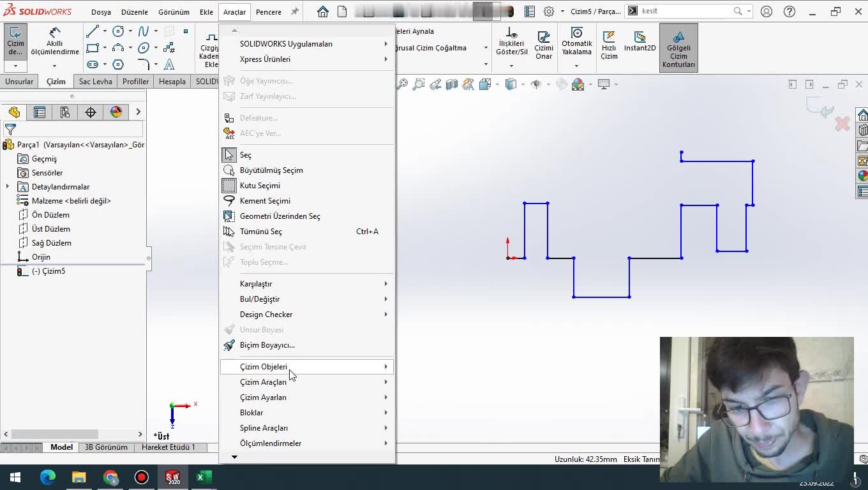Viewport: 868px width, 490px height.
Task: Expand more menu items arrow at bottom
Action: coord(234,457)
